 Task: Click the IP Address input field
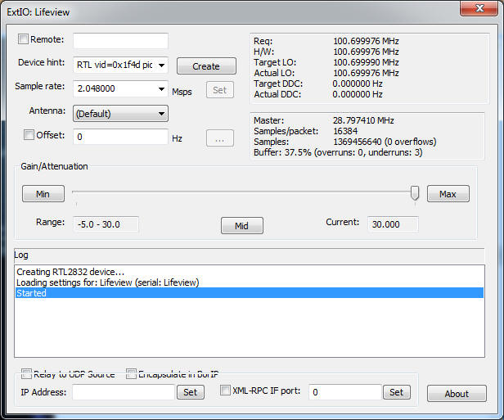(124, 392)
